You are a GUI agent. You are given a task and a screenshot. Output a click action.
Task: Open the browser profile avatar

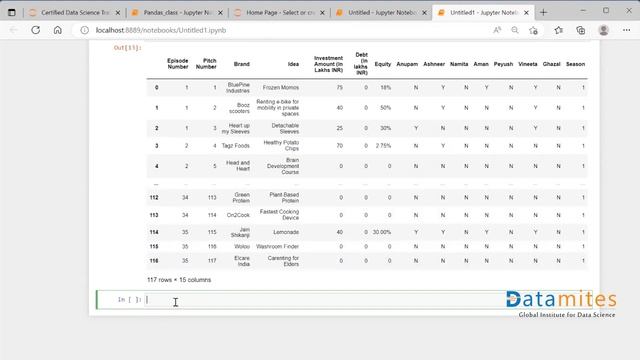(604, 30)
